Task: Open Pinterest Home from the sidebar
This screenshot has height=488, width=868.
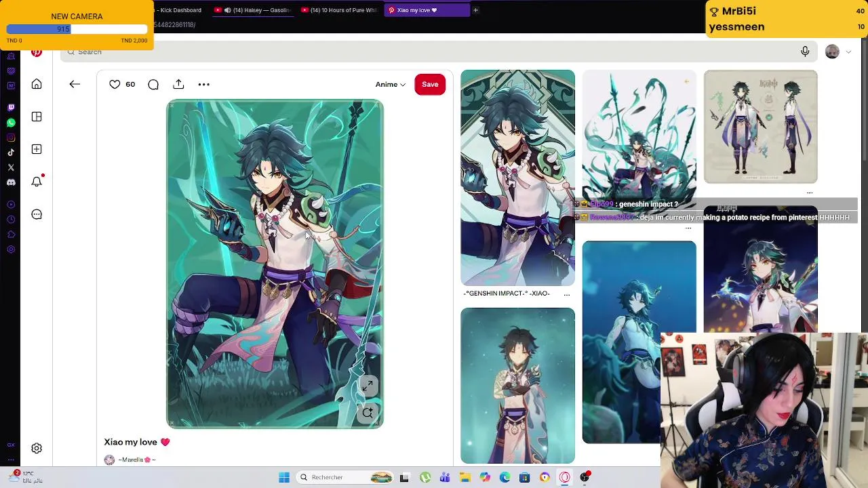Action: (x=37, y=84)
